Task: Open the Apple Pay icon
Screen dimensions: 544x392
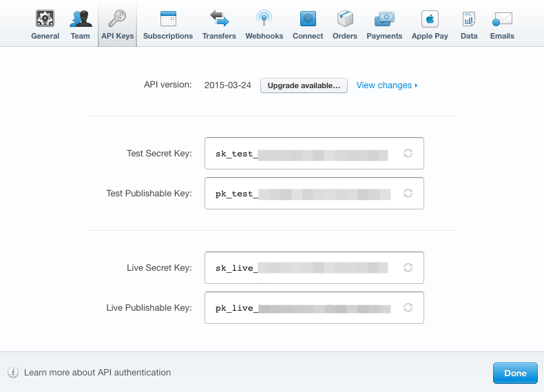Action: [430, 19]
